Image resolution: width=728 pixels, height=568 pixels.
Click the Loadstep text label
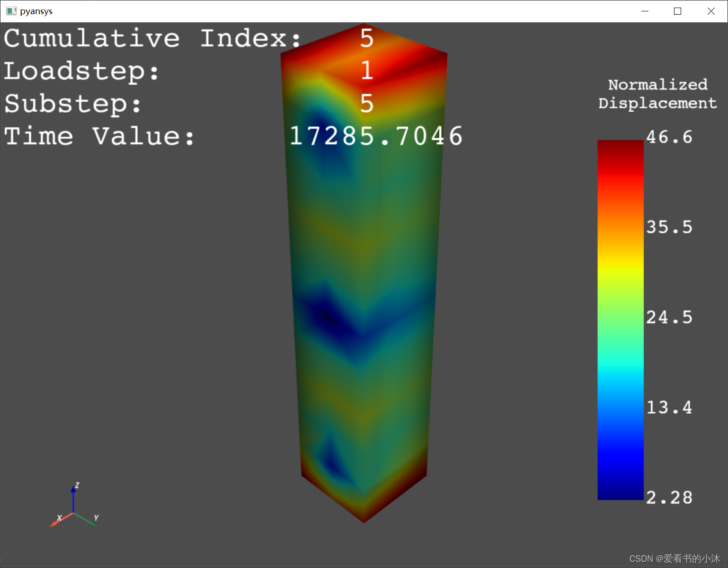click(81, 71)
